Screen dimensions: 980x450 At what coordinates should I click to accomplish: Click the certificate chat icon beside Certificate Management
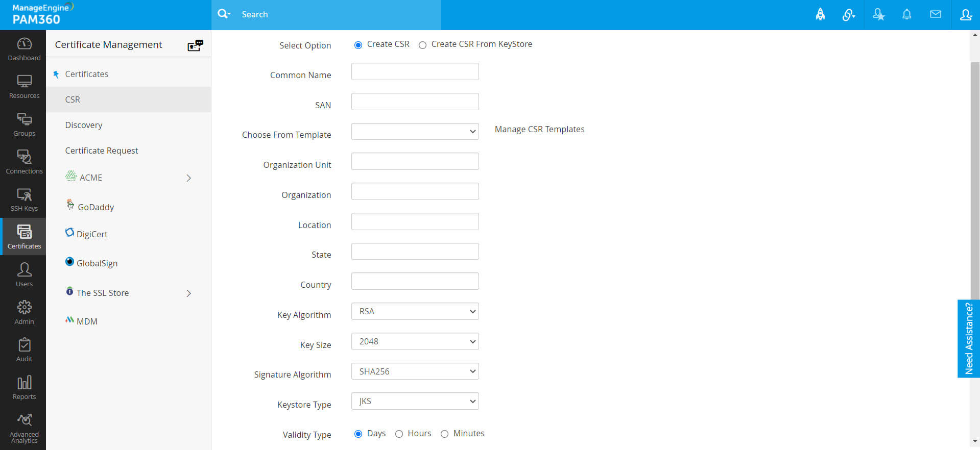(195, 45)
